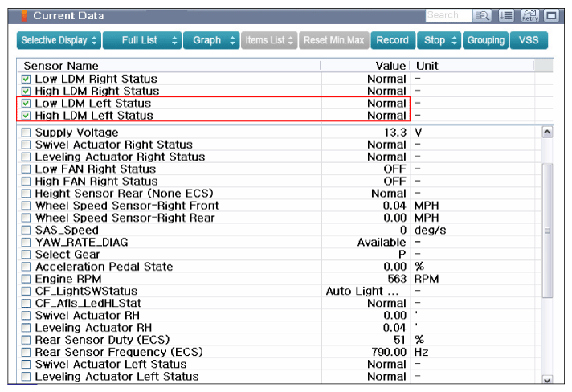Click the Retry icon
This screenshot has width=572, height=392.
click(530, 16)
